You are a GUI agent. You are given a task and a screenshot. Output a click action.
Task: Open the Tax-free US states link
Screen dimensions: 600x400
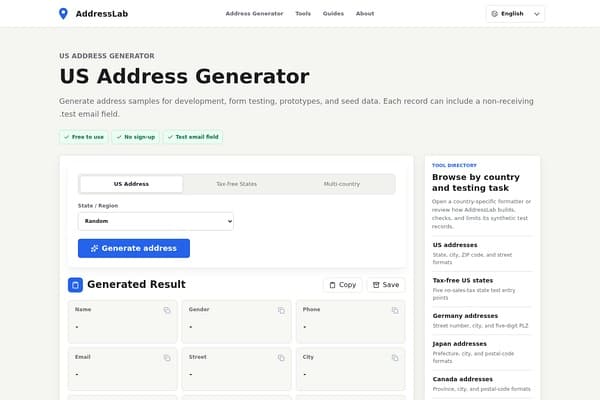[x=482, y=289]
